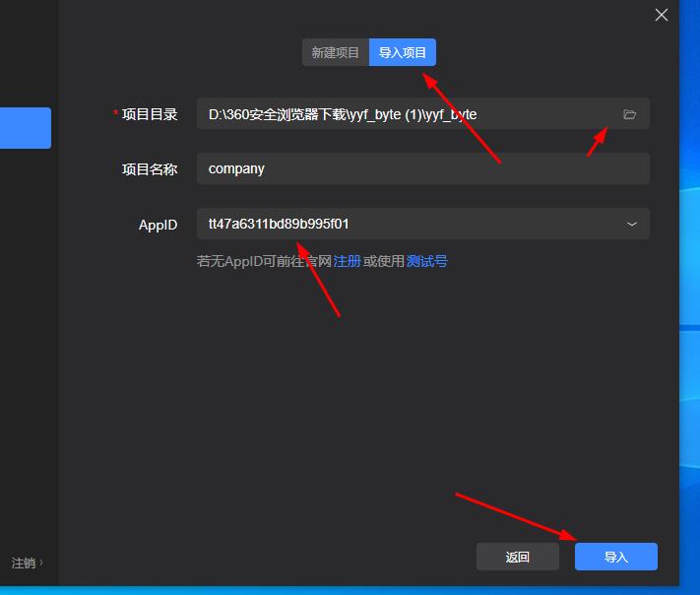Click the 项目名称 label
The height and width of the screenshot is (595, 700).
click(150, 168)
